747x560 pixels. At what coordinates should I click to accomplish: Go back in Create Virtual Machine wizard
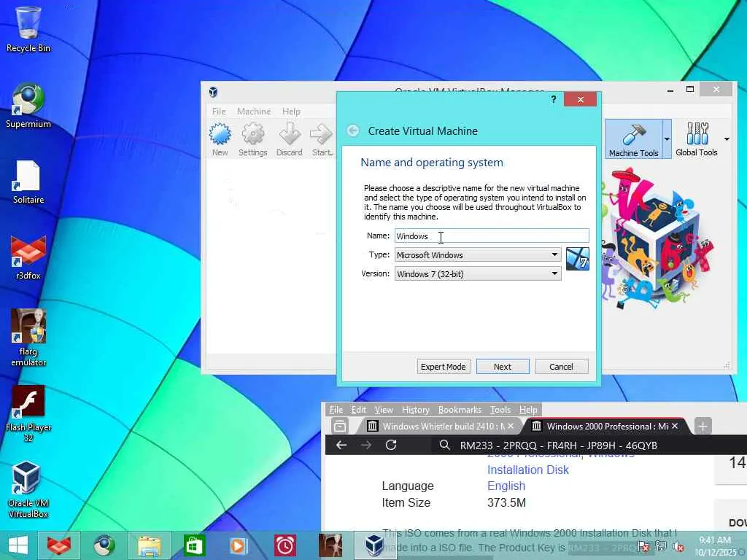coord(353,131)
